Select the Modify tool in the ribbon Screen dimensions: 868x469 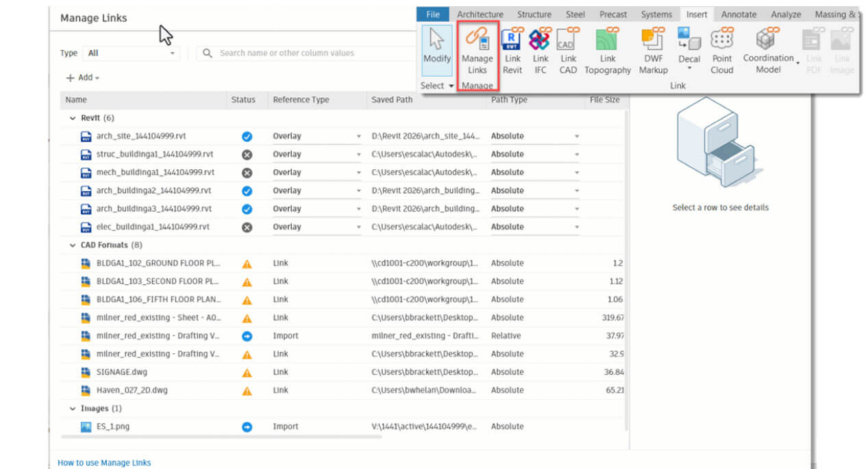coord(436,49)
